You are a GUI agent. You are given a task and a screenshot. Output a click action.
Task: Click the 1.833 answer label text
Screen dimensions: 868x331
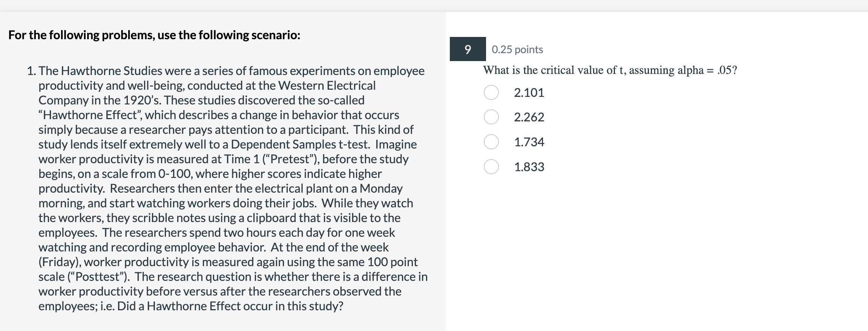click(529, 167)
